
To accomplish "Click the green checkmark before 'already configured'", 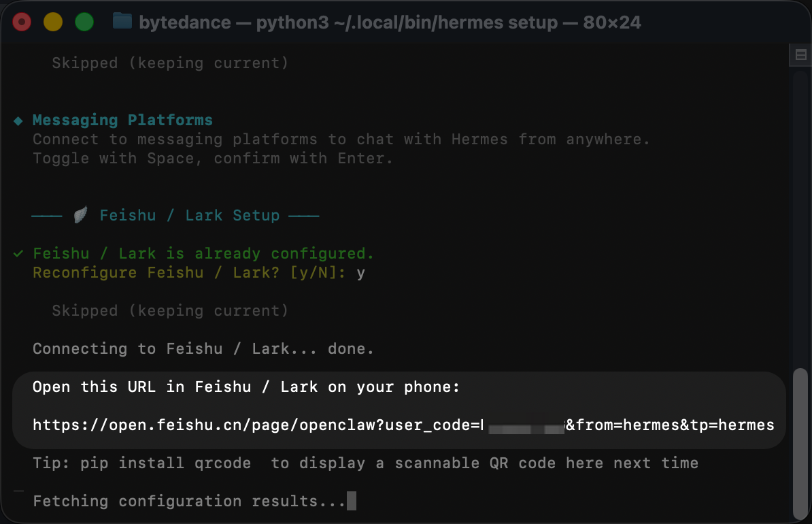I will pos(18,254).
